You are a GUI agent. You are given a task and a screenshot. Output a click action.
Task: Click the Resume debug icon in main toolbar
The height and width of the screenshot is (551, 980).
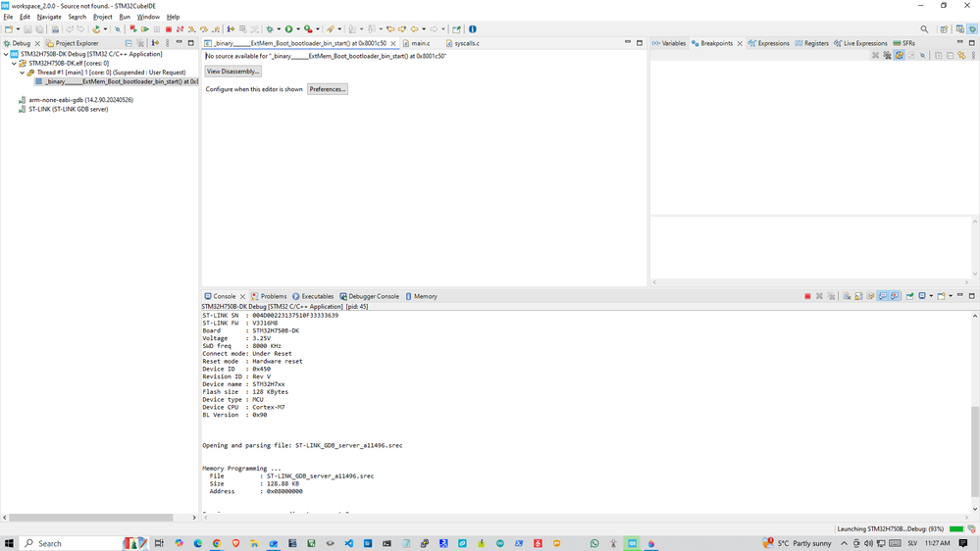(145, 28)
